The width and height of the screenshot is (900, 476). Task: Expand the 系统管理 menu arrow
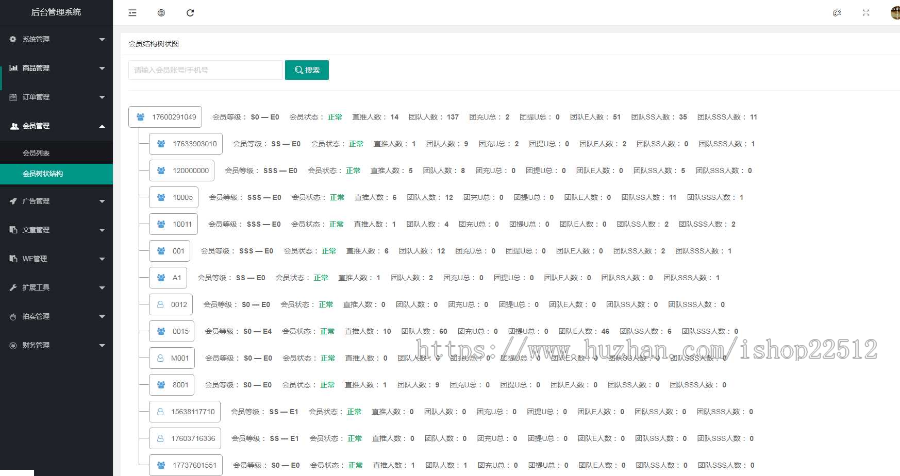pos(102,40)
